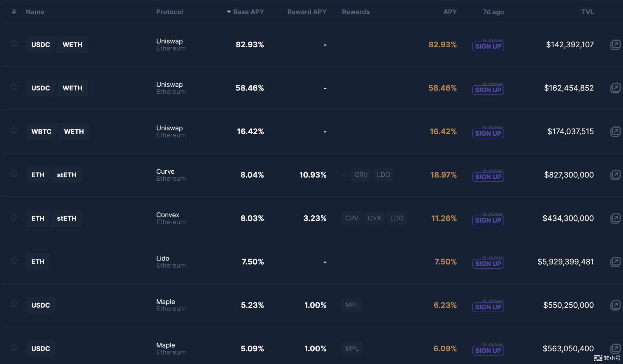
Task: Open external link for Convex ETH-stETH pool
Action: [x=615, y=218]
